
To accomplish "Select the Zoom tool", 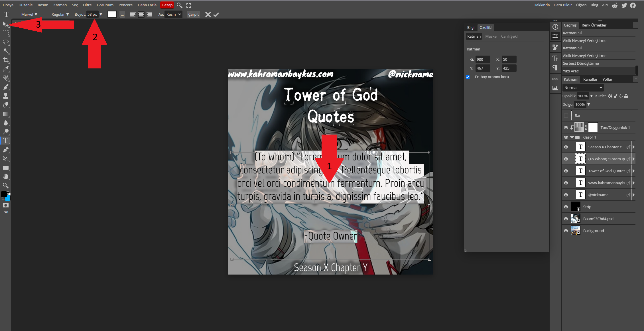I will coord(6,186).
